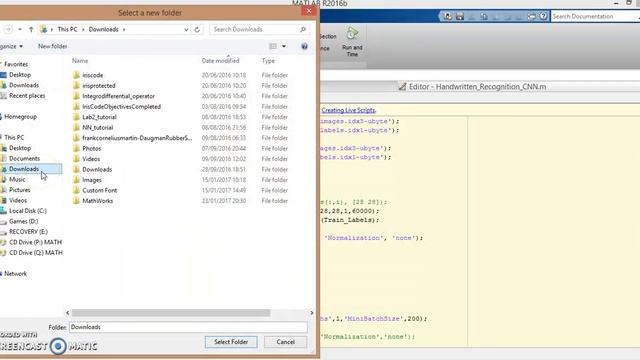Click the New folder button
640x360 pixels.
point(52,46)
